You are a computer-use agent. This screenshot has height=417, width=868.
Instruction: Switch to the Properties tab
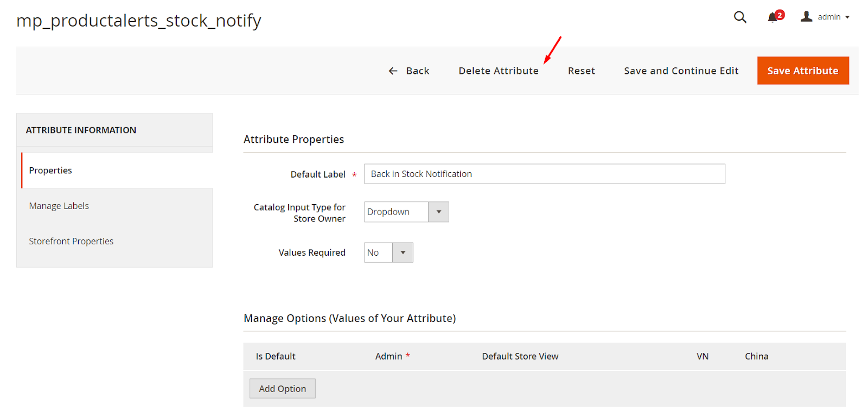[x=50, y=170]
